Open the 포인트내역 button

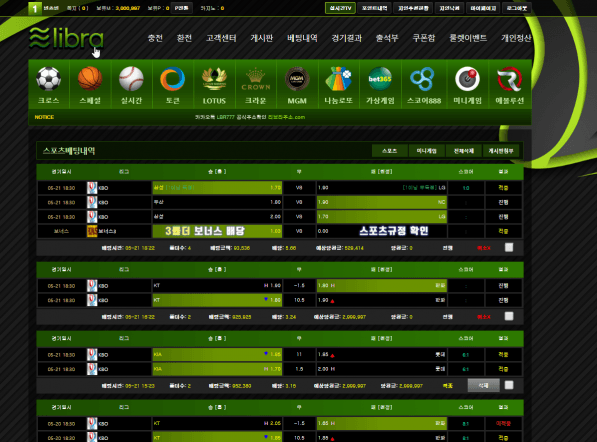[x=374, y=8]
